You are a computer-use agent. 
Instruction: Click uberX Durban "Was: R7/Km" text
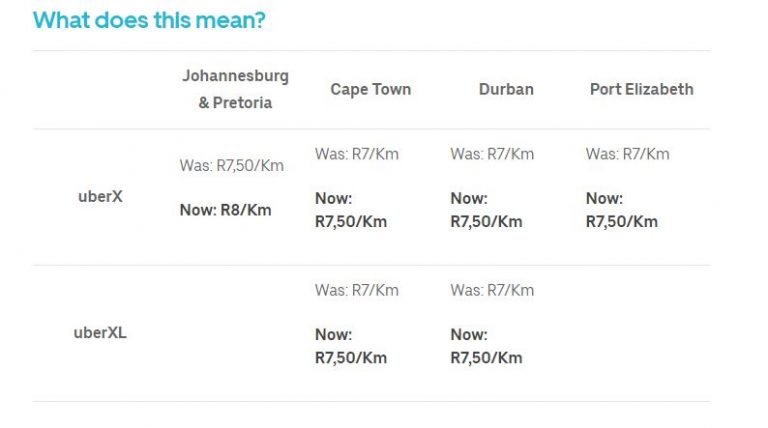[492, 154]
